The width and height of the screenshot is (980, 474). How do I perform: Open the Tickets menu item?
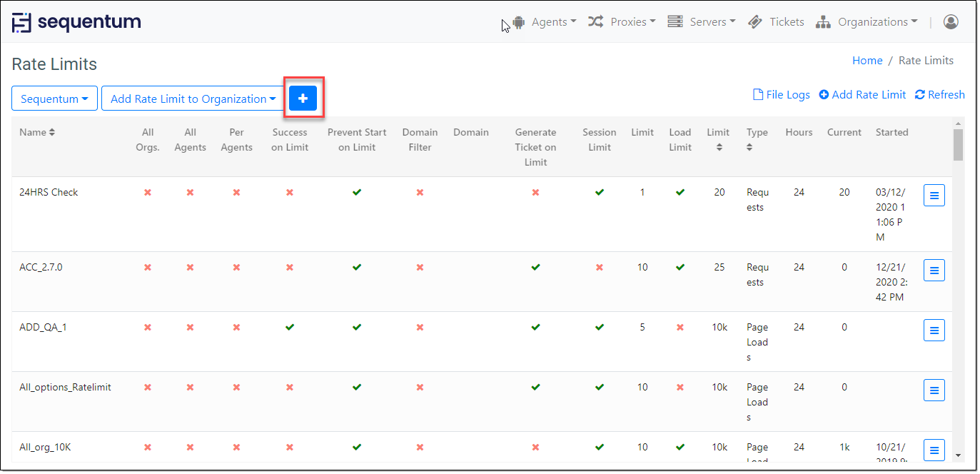777,22
